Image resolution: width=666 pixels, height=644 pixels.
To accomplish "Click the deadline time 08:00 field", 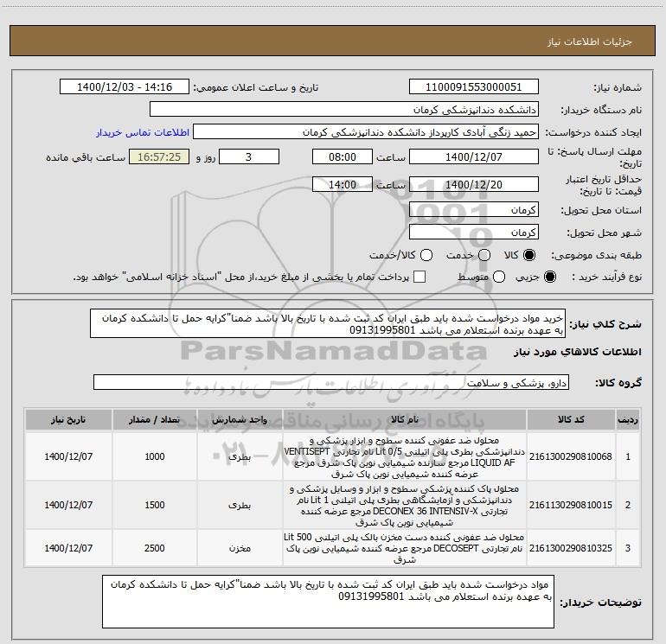I will [343, 156].
